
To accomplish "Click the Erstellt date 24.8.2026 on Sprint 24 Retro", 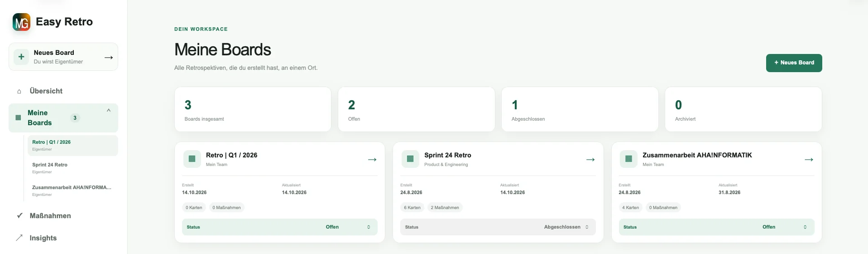I will click(x=411, y=193).
